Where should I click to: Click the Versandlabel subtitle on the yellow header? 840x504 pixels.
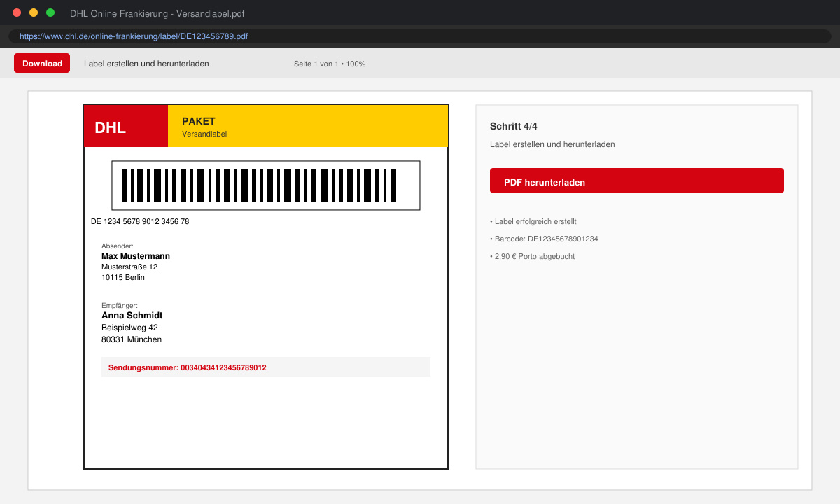tap(204, 134)
